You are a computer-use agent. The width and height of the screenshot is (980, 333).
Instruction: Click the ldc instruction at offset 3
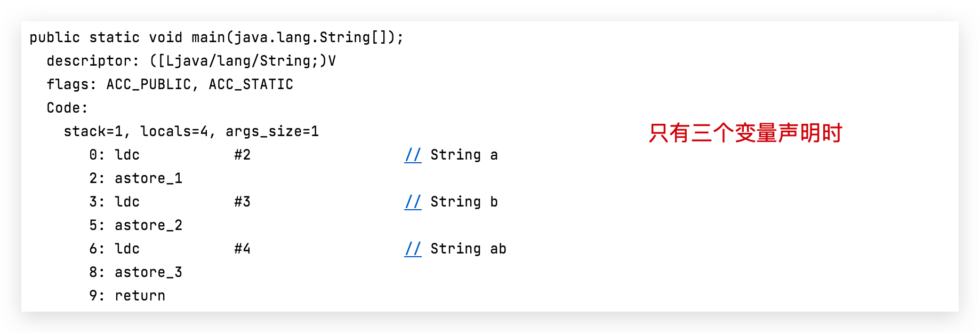tap(127, 202)
